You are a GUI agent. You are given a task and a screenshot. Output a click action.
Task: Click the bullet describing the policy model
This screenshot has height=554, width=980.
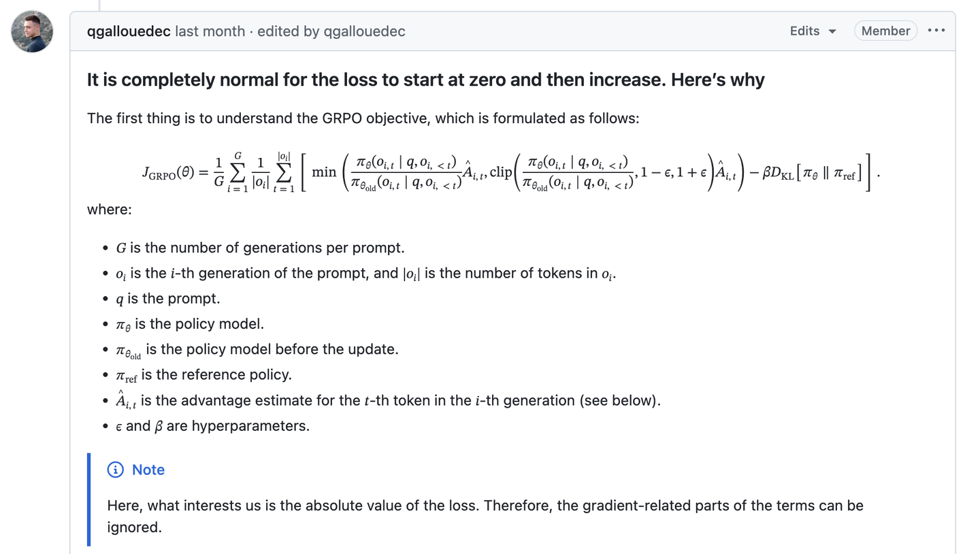[191, 324]
